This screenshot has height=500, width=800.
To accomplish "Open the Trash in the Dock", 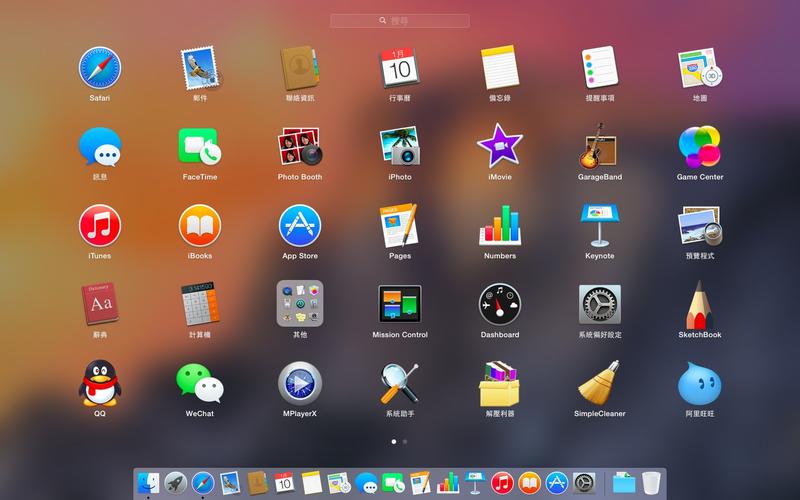I will point(651,483).
